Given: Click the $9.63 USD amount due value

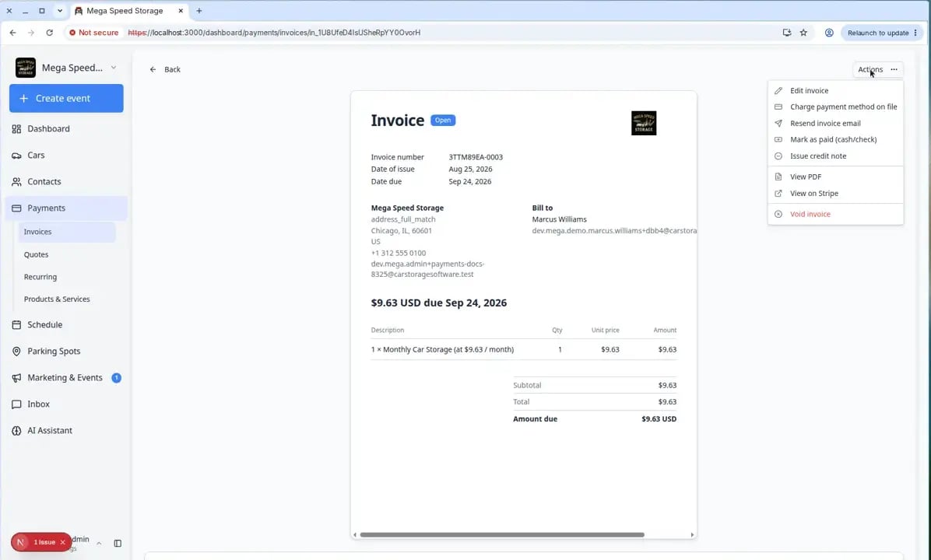Looking at the screenshot, I should 659,418.
